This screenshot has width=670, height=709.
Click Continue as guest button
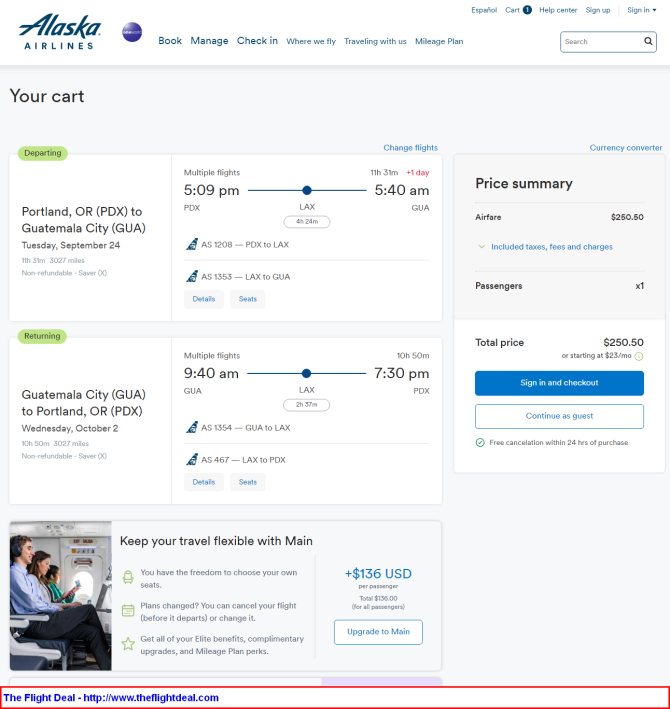pos(559,416)
